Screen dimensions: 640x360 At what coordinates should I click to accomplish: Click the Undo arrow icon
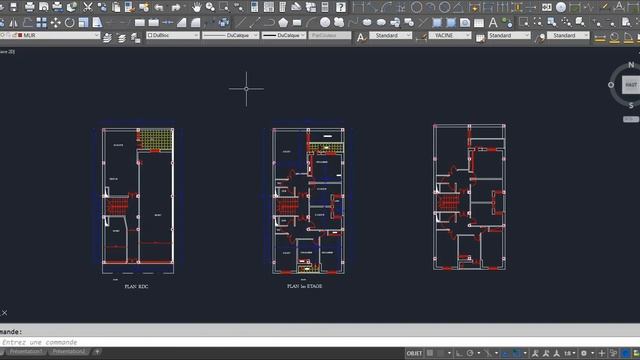[159, 7]
